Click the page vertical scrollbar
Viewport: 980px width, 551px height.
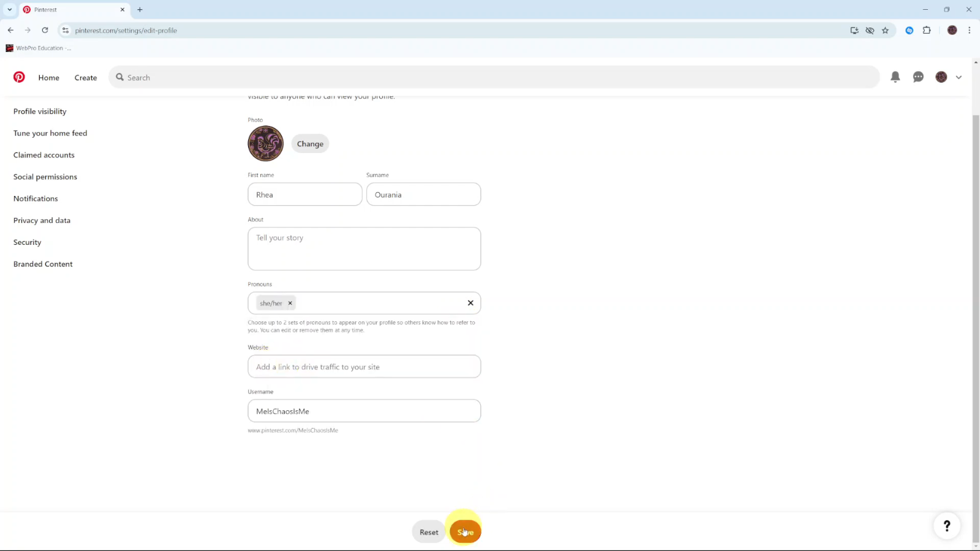976,328
